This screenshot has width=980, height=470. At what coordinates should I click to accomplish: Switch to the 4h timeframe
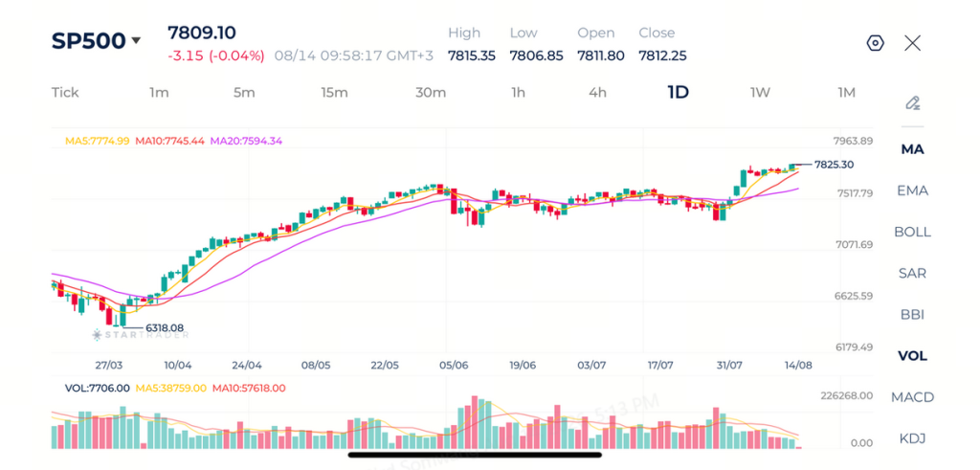pyautogui.click(x=597, y=93)
